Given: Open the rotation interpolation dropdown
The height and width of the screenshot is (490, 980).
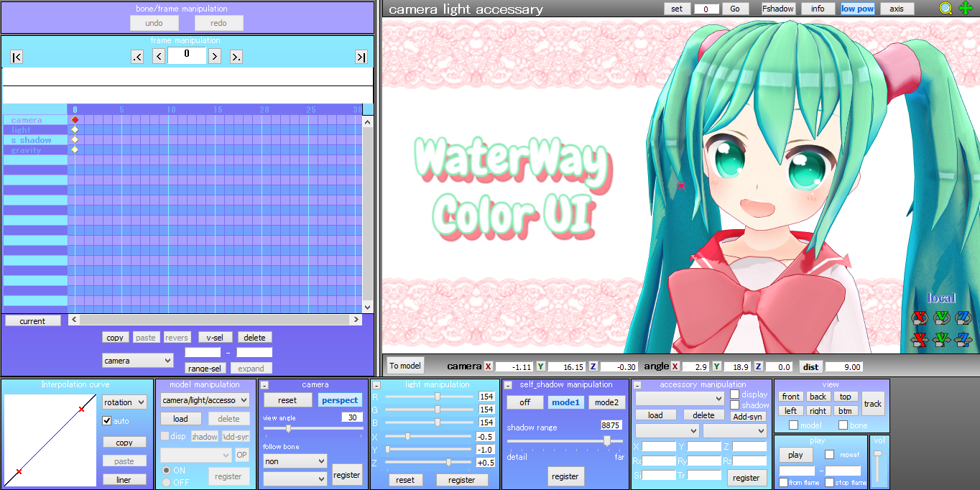Looking at the screenshot, I should point(124,402).
